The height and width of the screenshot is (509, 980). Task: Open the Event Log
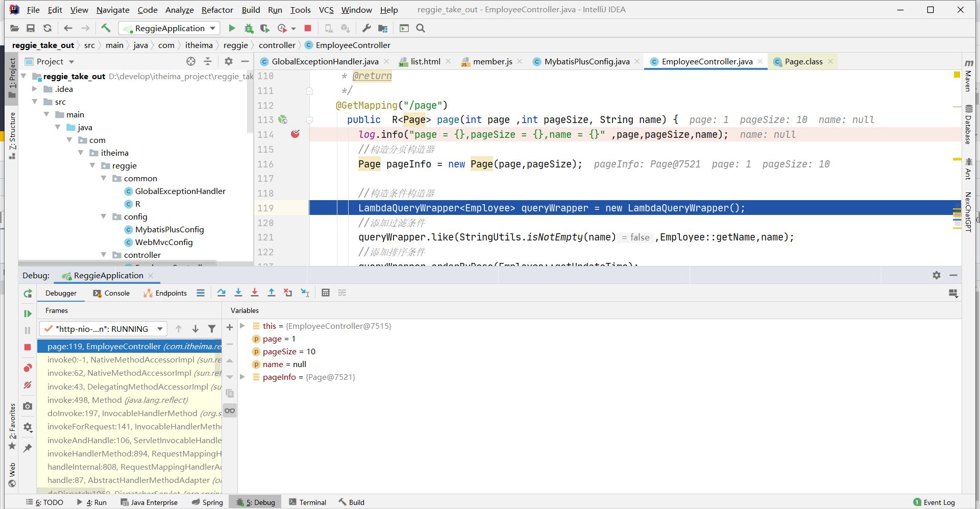[x=934, y=502]
